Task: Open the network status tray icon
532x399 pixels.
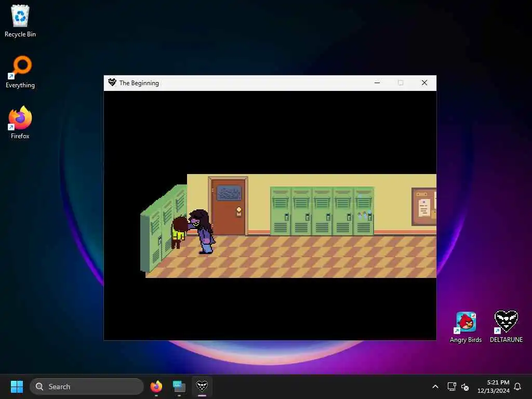Action: [451, 387]
